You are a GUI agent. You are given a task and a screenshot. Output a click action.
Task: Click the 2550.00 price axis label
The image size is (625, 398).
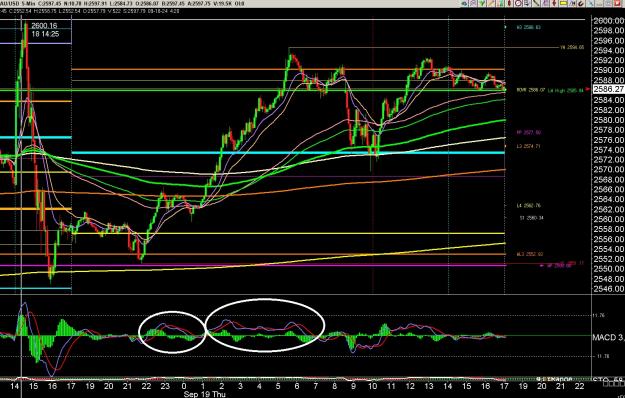click(609, 269)
